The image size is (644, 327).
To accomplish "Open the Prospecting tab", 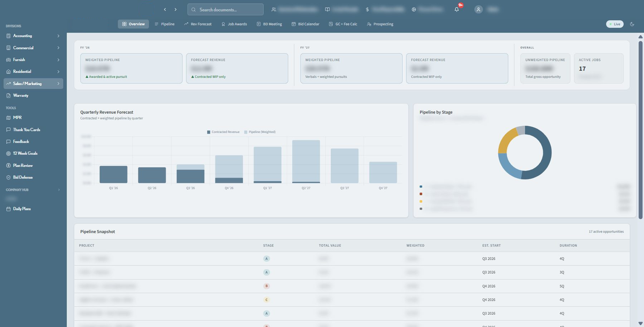I will pyautogui.click(x=380, y=24).
